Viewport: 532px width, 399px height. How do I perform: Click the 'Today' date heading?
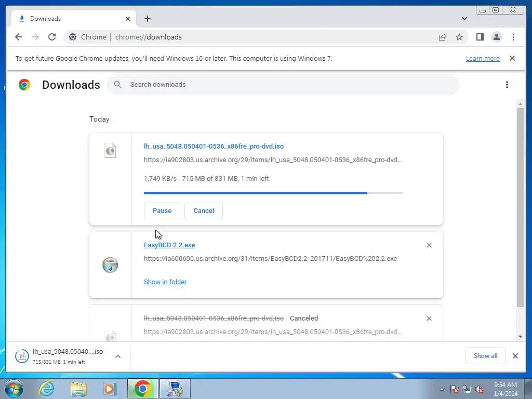click(99, 119)
